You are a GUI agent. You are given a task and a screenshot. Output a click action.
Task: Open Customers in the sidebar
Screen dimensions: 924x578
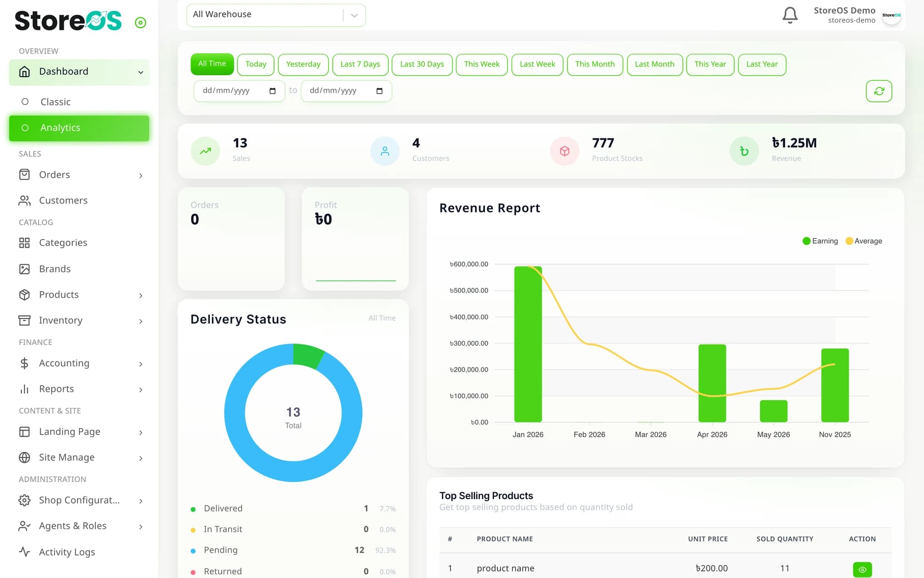click(79, 200)
